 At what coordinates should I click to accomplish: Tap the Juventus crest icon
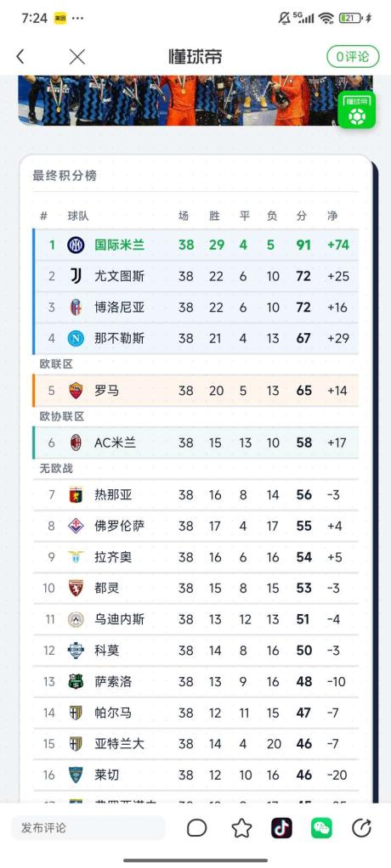pyautogui.click(x=76, y=276)
